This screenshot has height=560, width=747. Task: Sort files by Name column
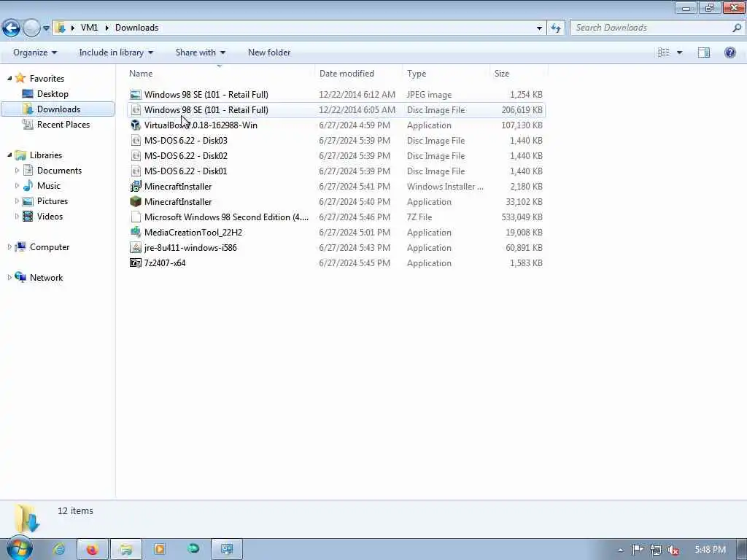pos(141,74)
